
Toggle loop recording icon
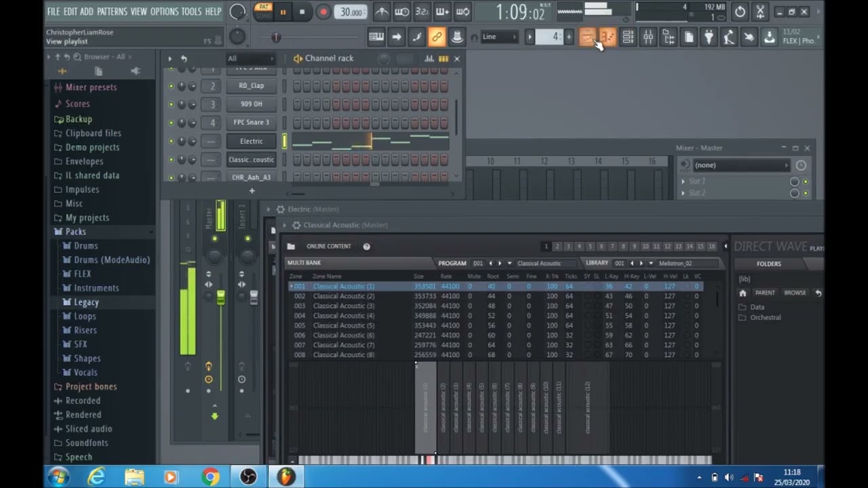click(462, 12)
